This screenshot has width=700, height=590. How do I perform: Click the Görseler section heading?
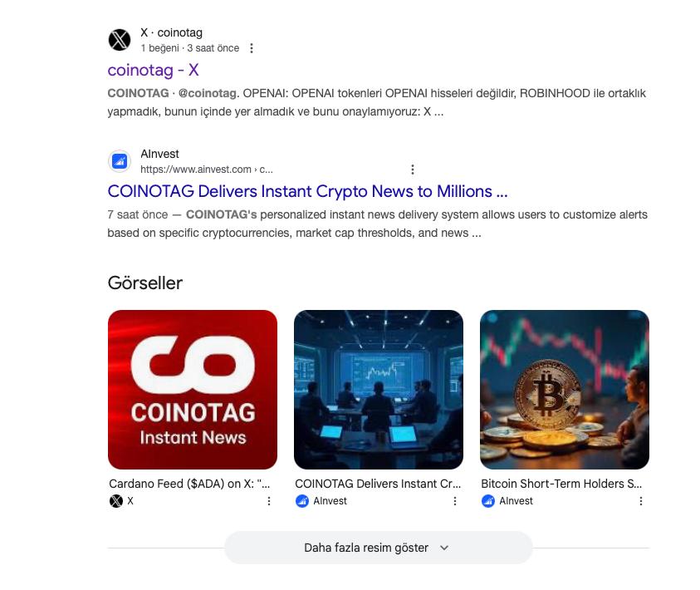pyautogui.click(x=145, y=283)
